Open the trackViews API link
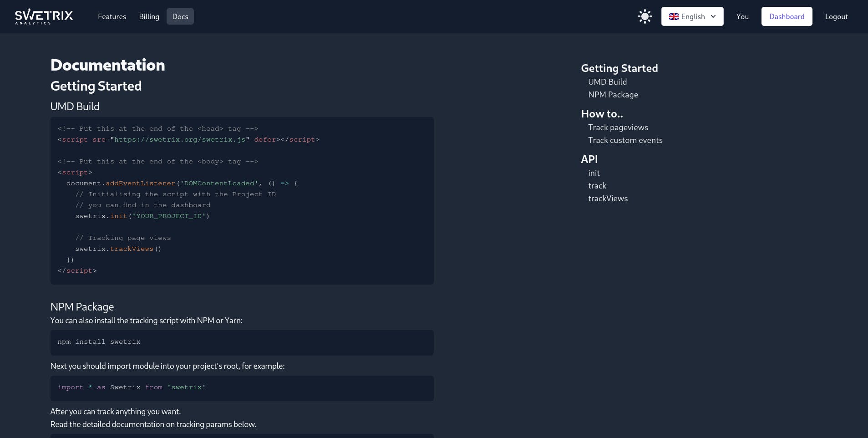 tap(608, 199)
